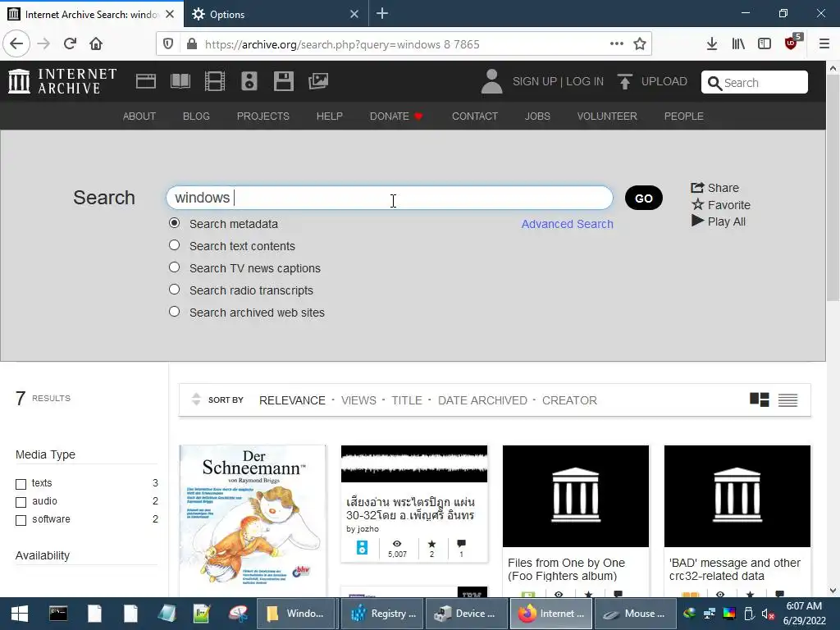The height and width of the screenshot is (630, 840).
Task: Open the Texts (book) collection icon
Action: coord(180,81)
